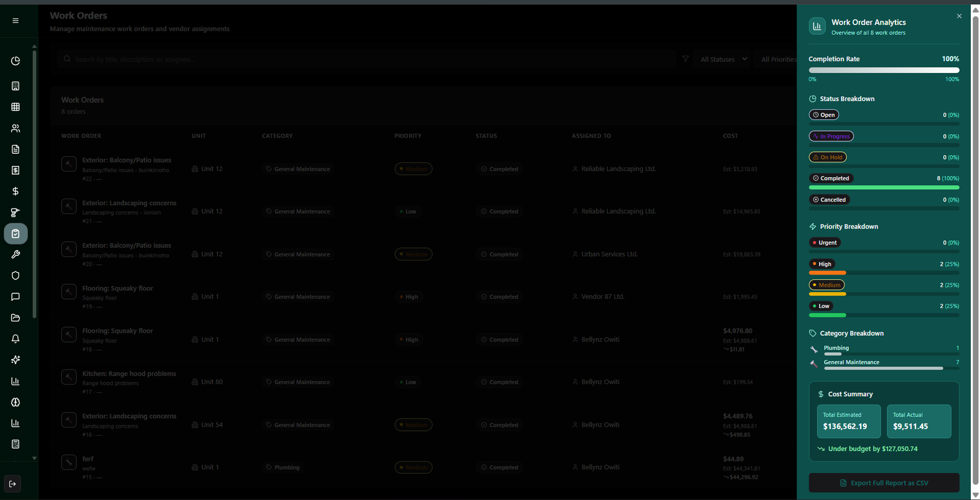980x500 pixels.
Task: Click the Total Estimated cost card
Action: coord(849,421)
